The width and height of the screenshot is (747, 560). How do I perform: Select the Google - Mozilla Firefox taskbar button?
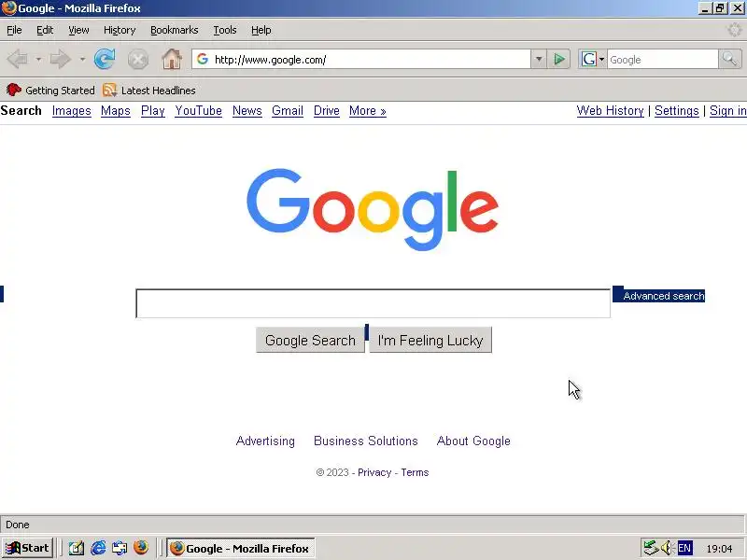click(241, 548)
